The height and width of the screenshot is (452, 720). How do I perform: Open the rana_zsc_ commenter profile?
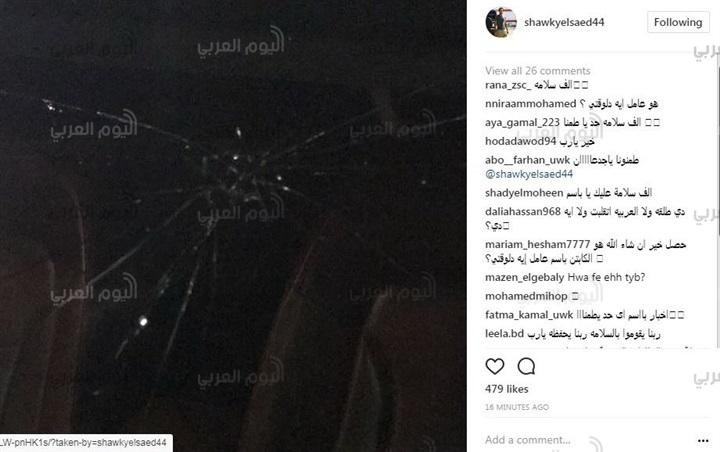(508, 85)
